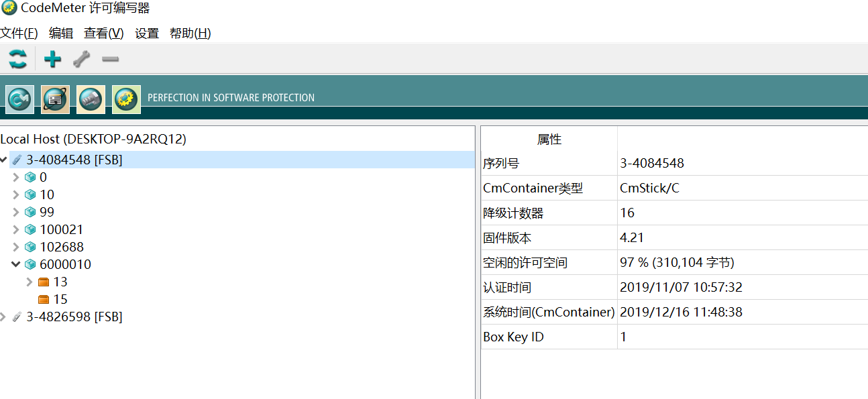Screen dimensions: 868x399
Task: Expand product item 13
Action: tap(30, 282)
